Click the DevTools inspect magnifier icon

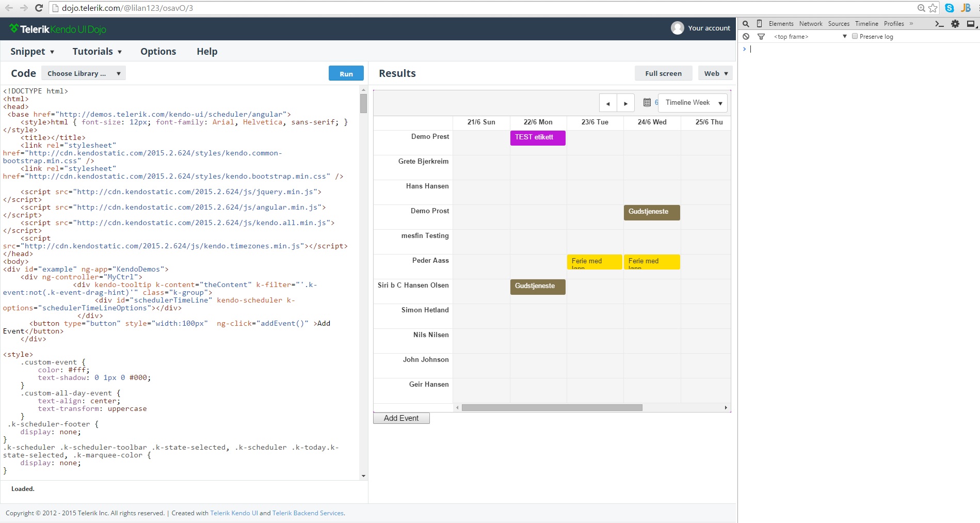tap(746, 24)
